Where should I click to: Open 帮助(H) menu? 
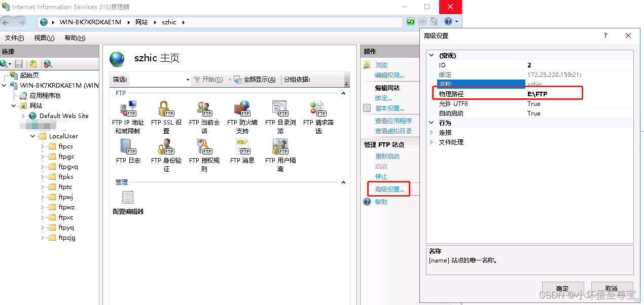click(75, 38)
